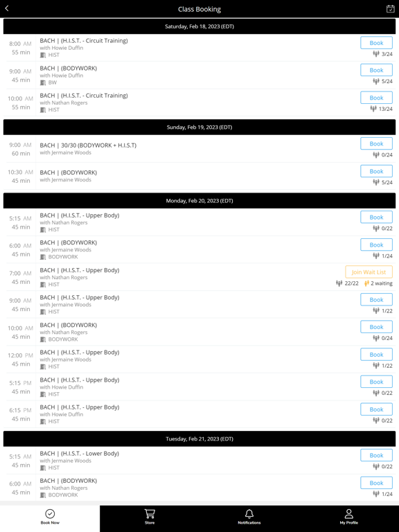The height and width of the screenshot is (532, 399).
Task: Book Monday 5:15 AM Upper Body class
Action: pos(376,217)
